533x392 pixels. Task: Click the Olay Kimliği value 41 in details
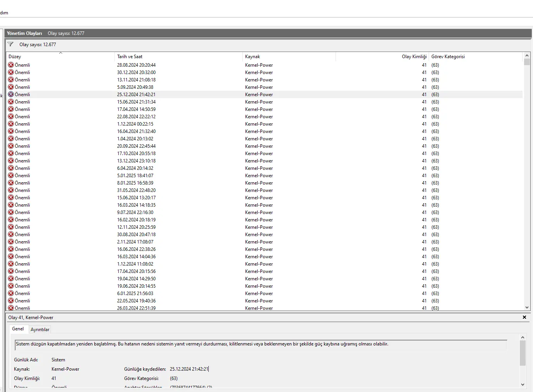tap(54, 378)
